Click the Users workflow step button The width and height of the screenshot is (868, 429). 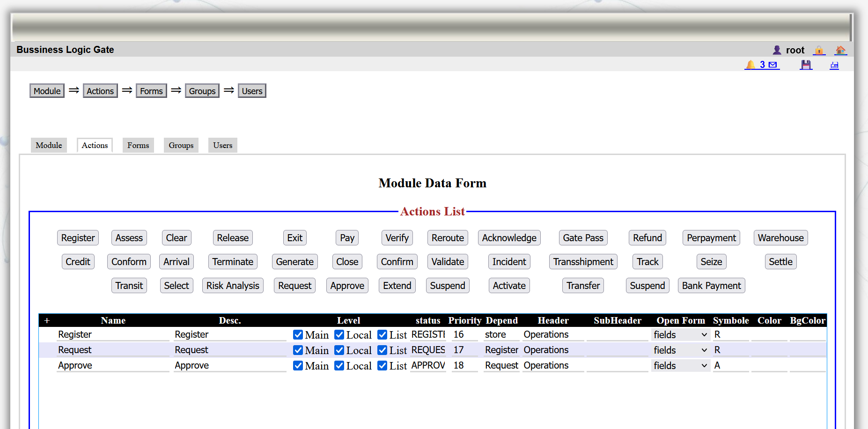pyautogui.click(x=252, y=91)
